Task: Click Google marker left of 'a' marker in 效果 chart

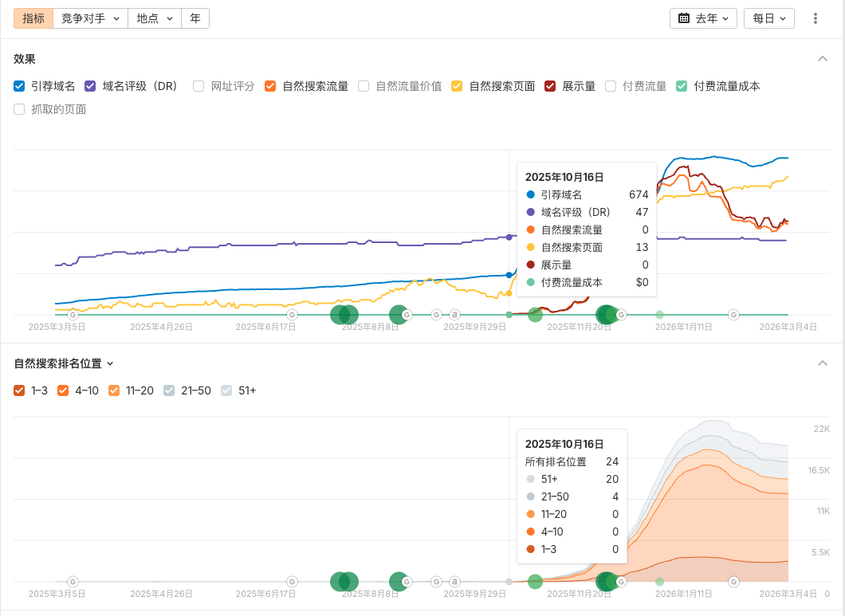Action: click(x=437, y=315)
